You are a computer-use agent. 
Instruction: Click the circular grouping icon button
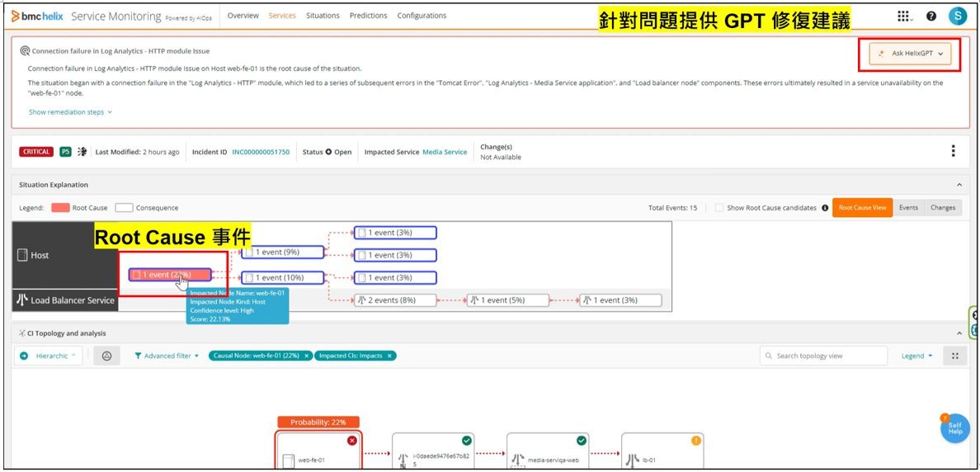tap(107, 356)
